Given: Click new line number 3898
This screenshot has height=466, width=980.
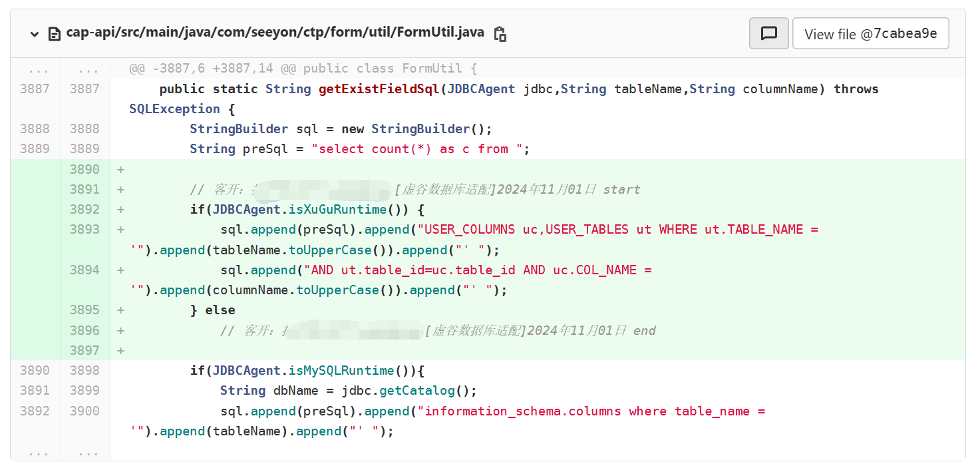Looking at the screenshot, I should point(84,370).
